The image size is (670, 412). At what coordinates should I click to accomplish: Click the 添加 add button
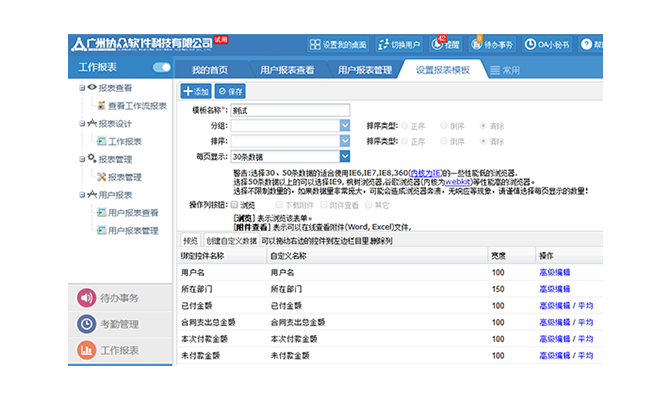[195, 91]
